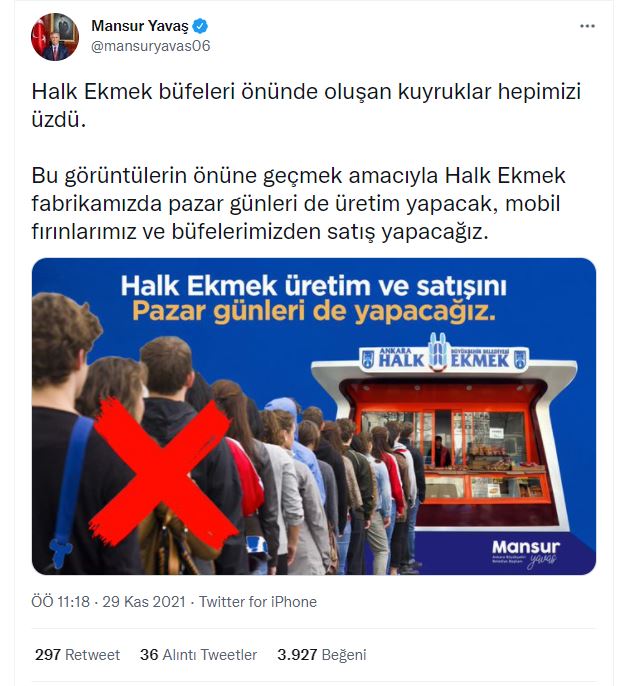Image resolution: width=638 pixels, height=686 pixels.
Task: Click the red X mark on the image
Action: pyautogui.click(x=163, y=466)
